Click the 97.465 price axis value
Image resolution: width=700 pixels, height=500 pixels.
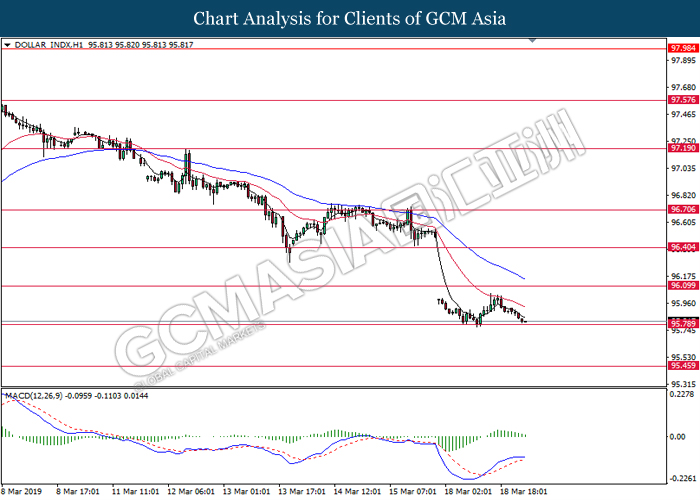(x=683, y=115)
